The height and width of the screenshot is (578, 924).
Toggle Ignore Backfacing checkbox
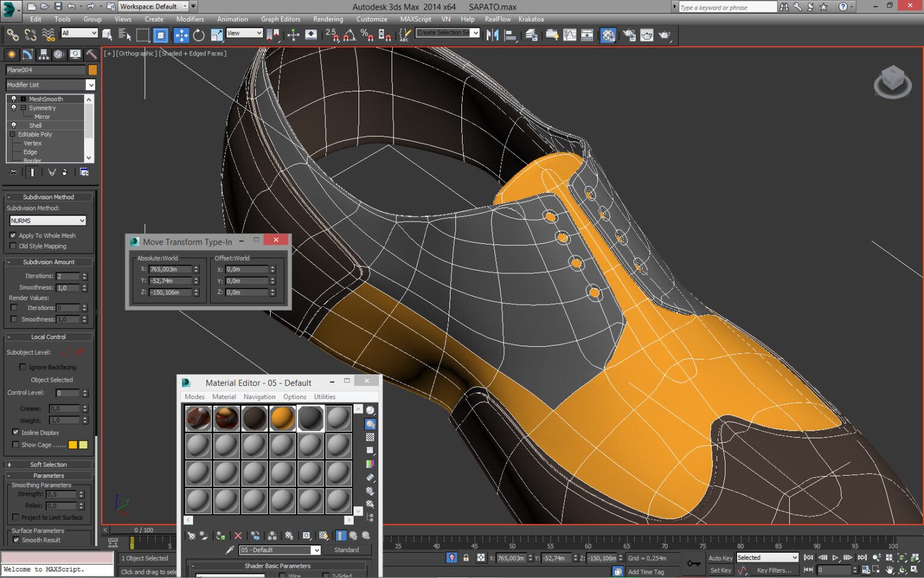click(x=23, y=367)
